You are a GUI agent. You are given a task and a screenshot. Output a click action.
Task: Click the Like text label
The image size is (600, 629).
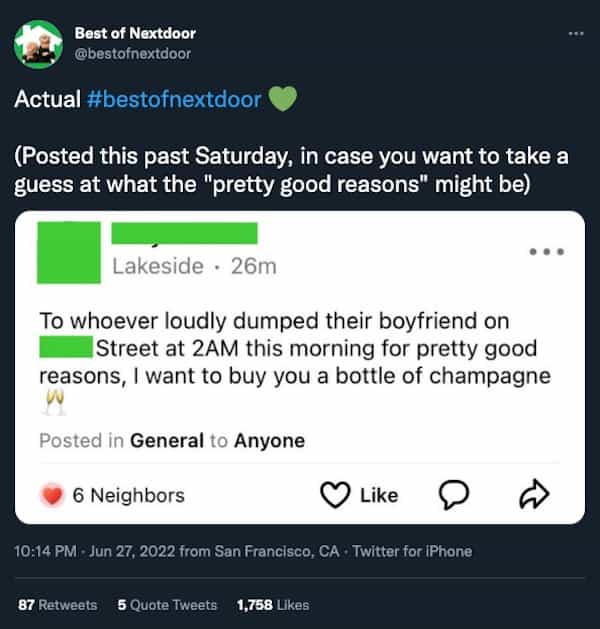[379, 495]
